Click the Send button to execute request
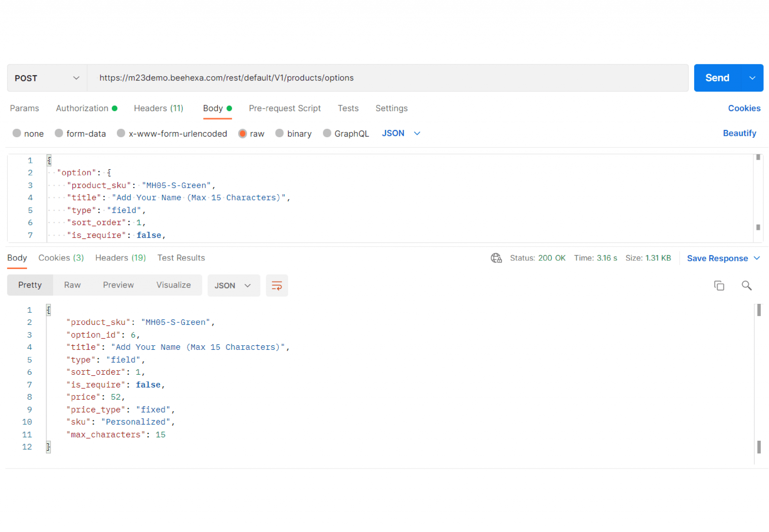 coord(715,78)
